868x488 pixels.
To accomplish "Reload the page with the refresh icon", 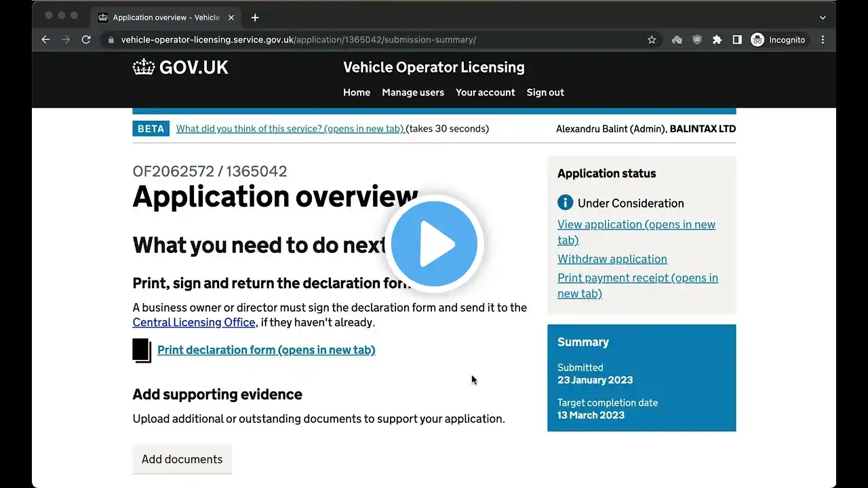I will (x=86, y=40).
